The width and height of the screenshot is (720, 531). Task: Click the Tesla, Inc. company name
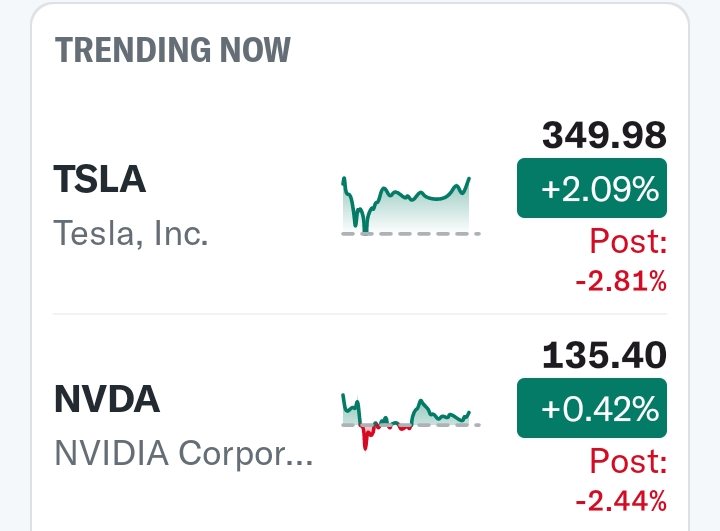tap(130, 234)
